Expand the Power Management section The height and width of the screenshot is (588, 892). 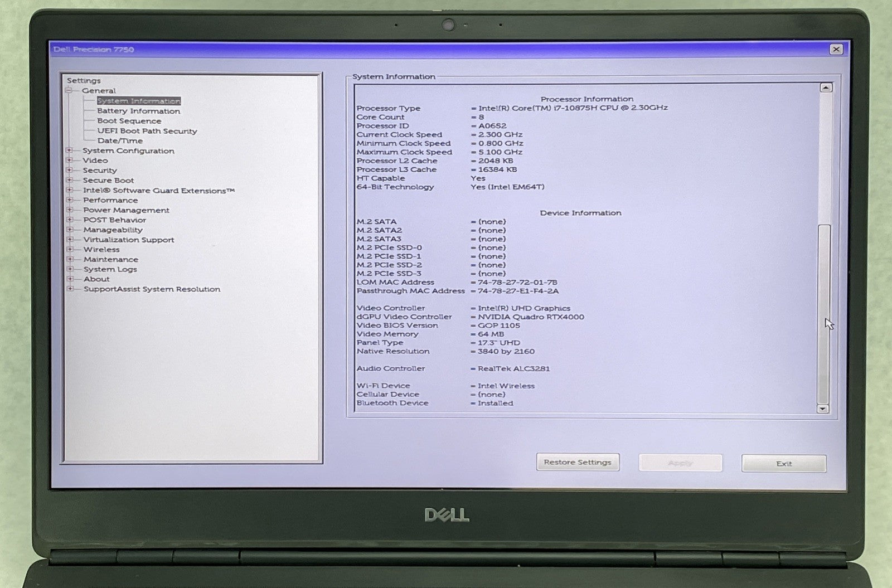click(x=69, y=210)
